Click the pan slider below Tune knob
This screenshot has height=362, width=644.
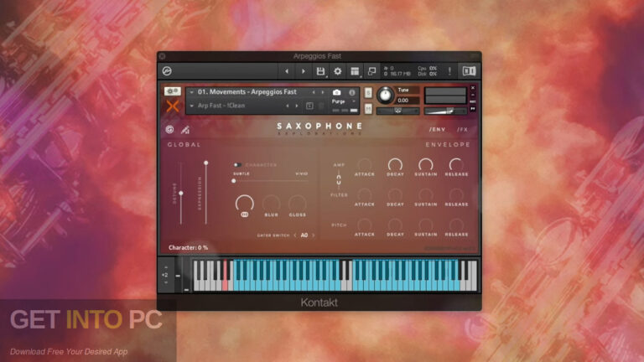(397, 111)
